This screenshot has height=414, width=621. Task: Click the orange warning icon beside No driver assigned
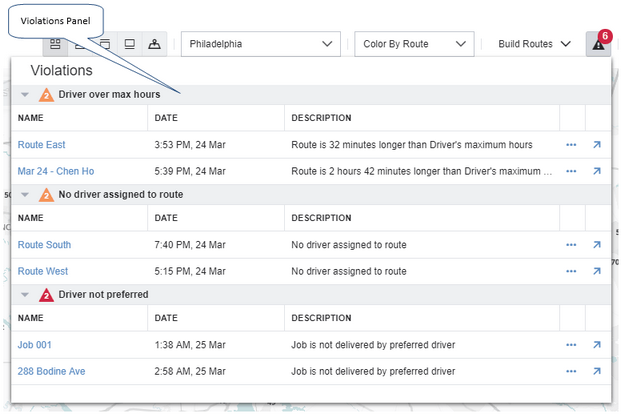(x=46, y=195)
